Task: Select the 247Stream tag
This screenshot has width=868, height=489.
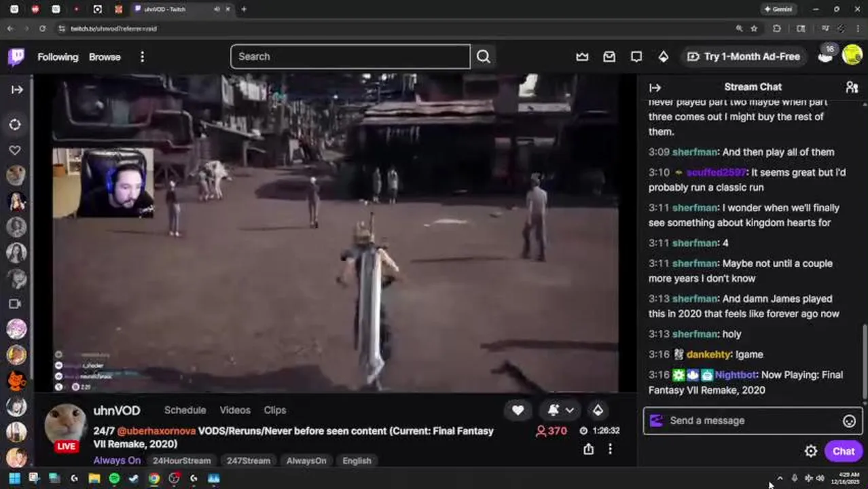Action: pos(249,460)
